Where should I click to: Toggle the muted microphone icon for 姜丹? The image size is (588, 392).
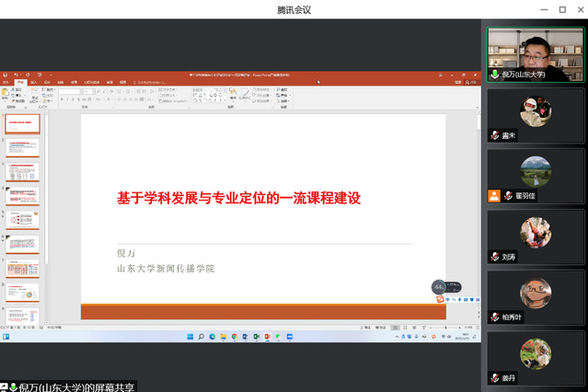(x=494, y=377)
